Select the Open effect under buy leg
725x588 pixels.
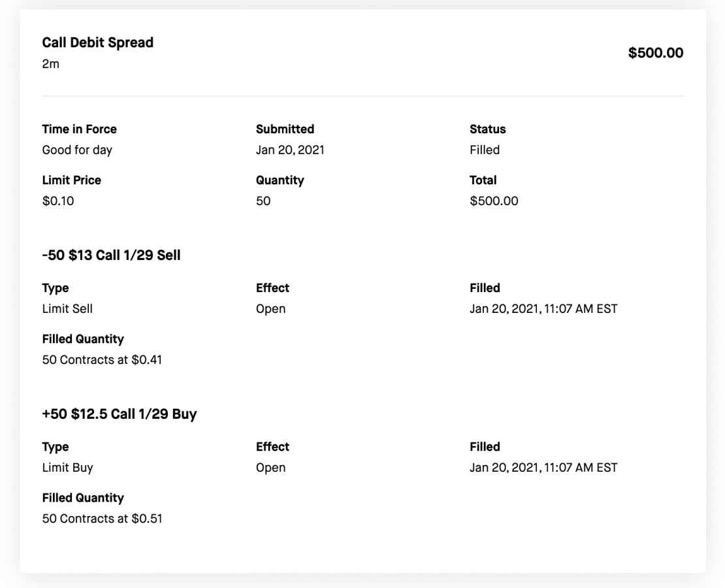[x=270, y=467]
